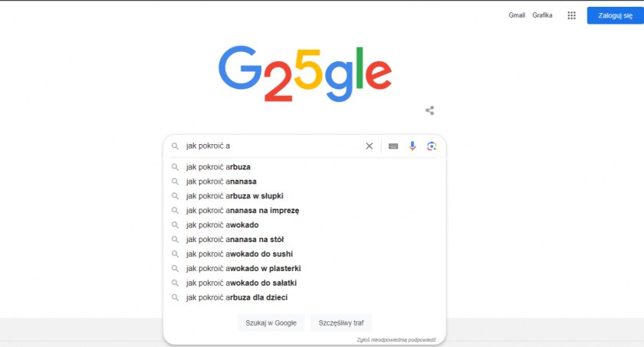Viewport: 644px width, 347px height.
Task: Select "jak pokroić arbuza w słupki" suggestion
Action: click(235, 195)
